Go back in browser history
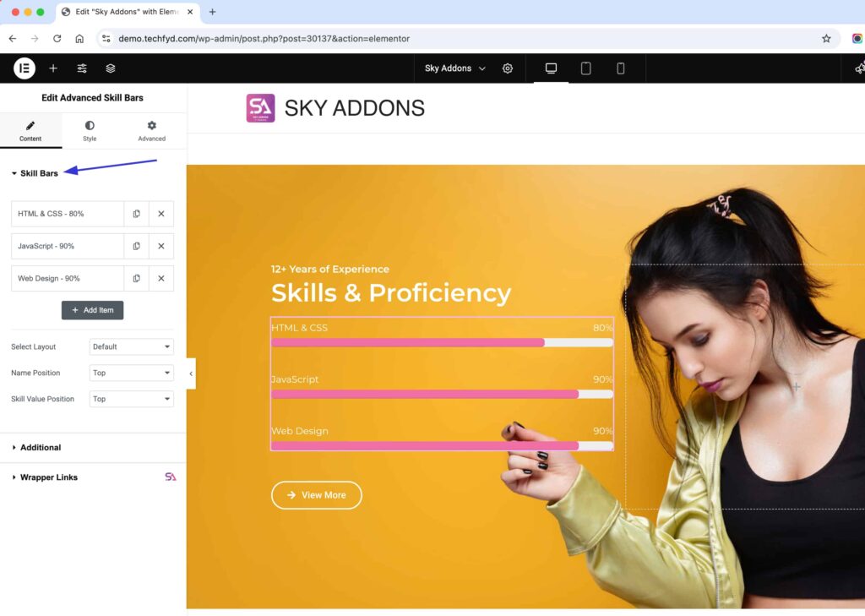The height and width of the screenshot is (616, 865). coord(13,39)
